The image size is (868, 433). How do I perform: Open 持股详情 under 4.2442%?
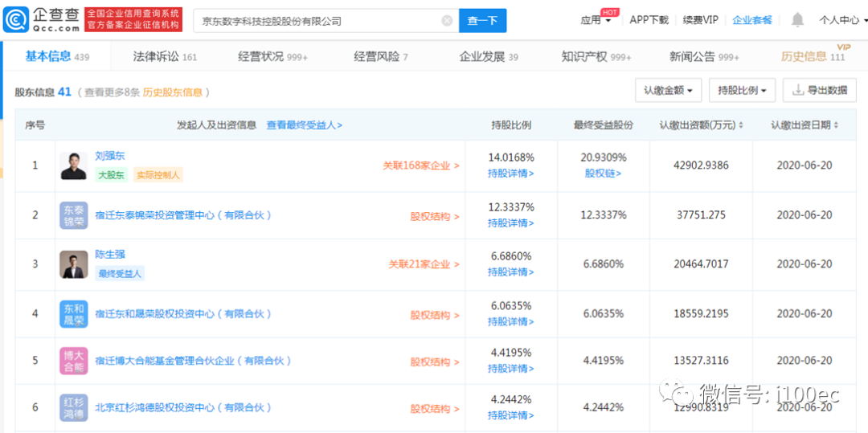coord(511,416)
